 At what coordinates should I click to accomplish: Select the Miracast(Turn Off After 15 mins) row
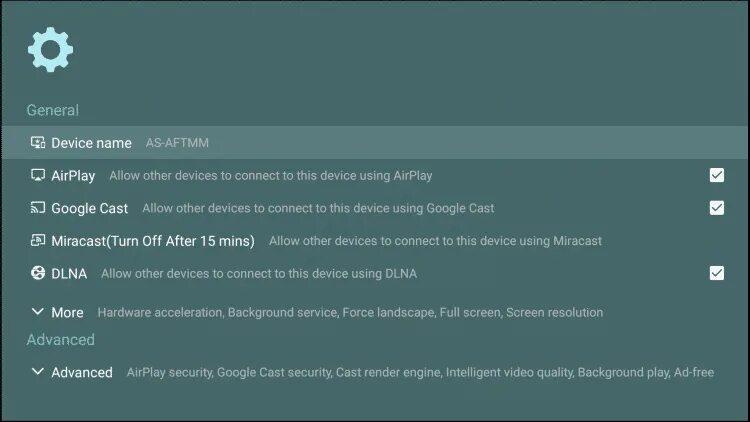(x=153, y=241)
